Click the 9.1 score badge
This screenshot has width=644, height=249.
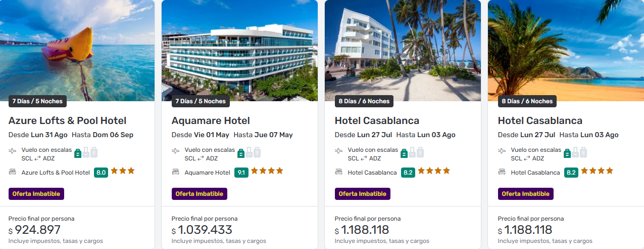click(x=241, y=173)
